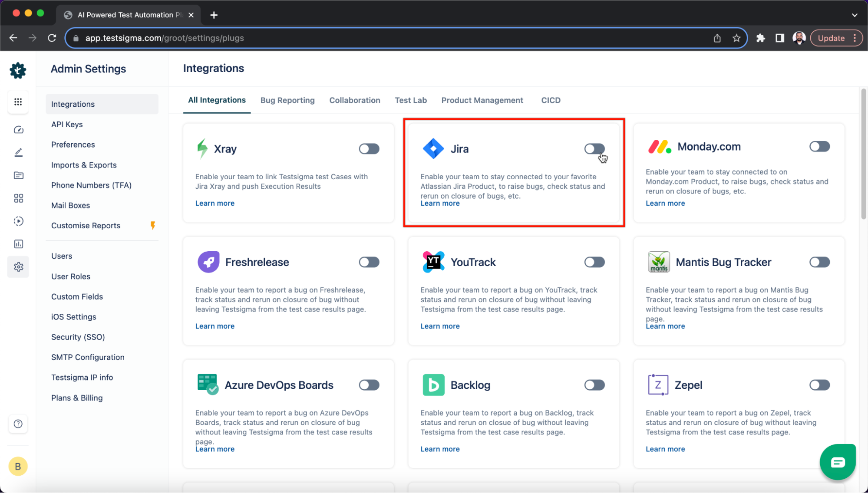Open Imports & Exports settings
The height and width of the screenshot is (493, 868).
(84, 165)
